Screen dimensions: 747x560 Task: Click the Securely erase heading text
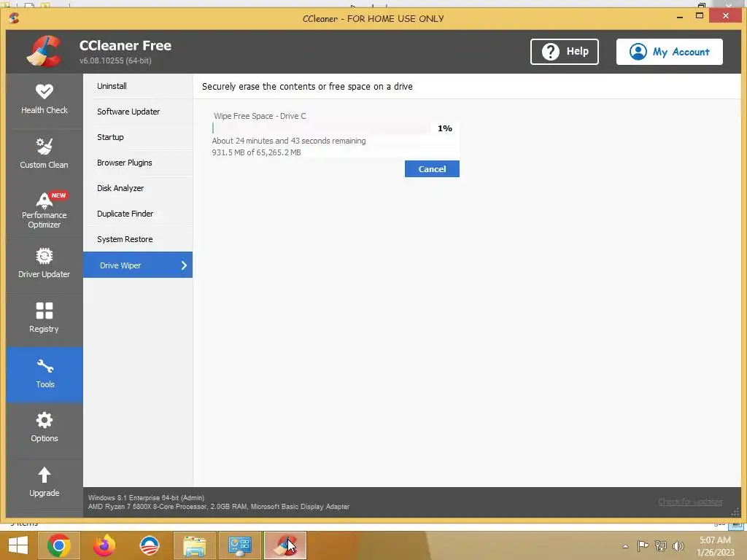(x=307, y=87)
